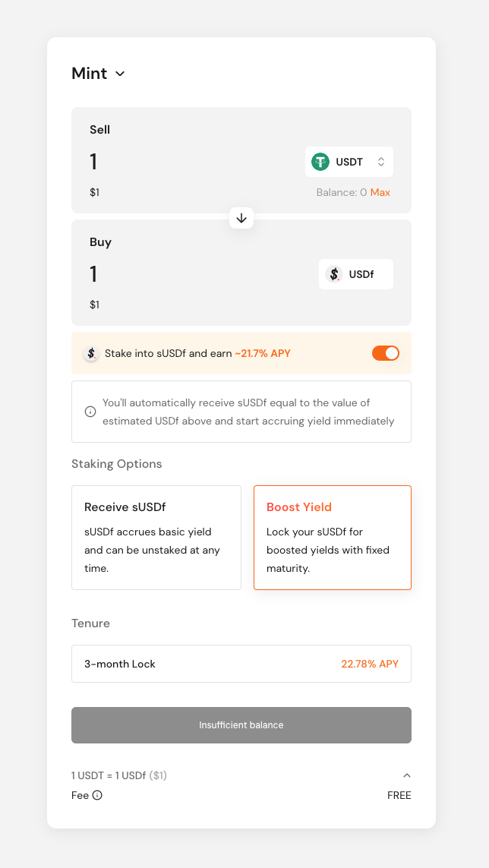Viewport: 489px width, 868px height.
Task: Select the Boost Yield staking option
Action: tap(333, 538)
